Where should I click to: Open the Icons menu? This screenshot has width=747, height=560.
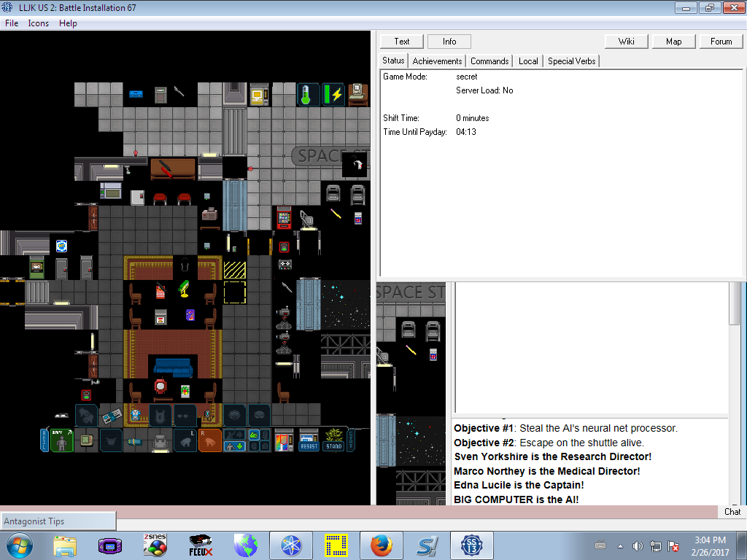(38, 23)
